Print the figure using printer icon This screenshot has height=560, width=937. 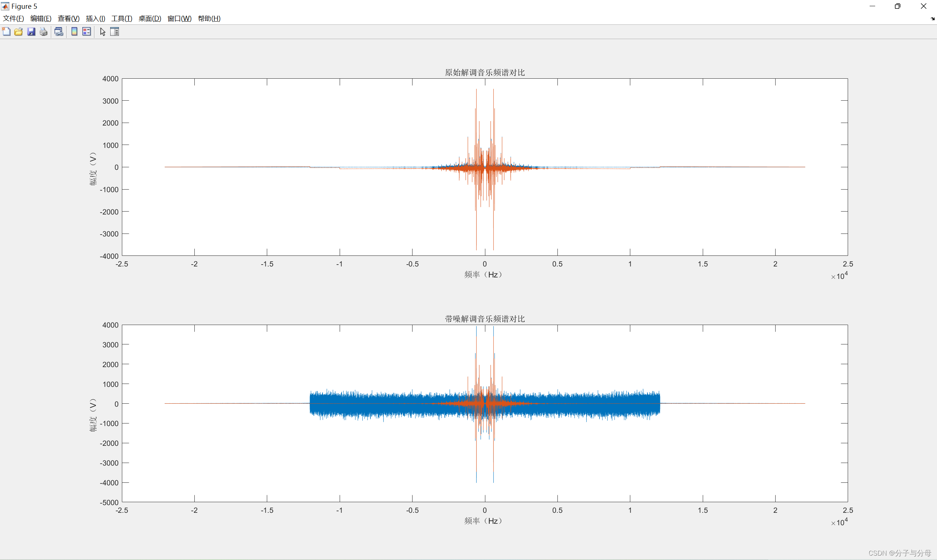[44, 32]
